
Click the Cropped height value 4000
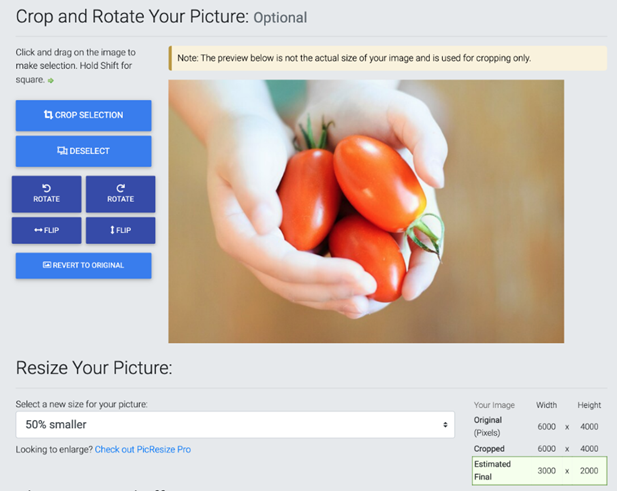[588, 449]
